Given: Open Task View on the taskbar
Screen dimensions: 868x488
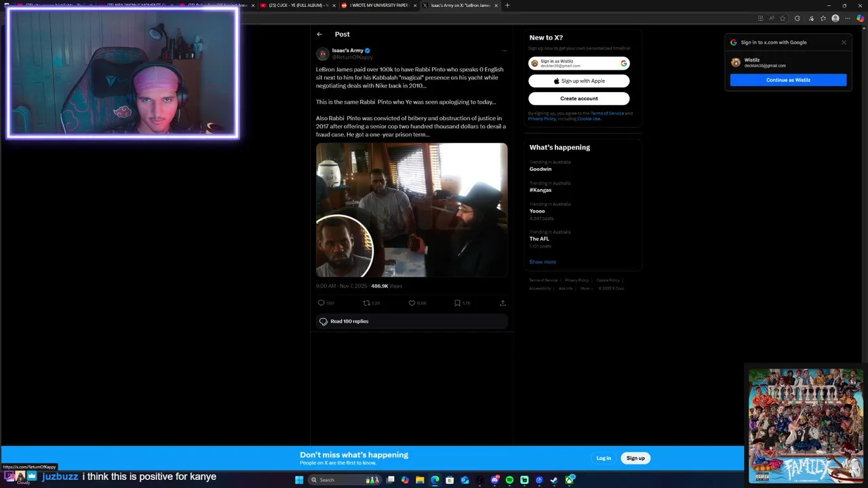Looking at the screenshot, I should 390,480.
